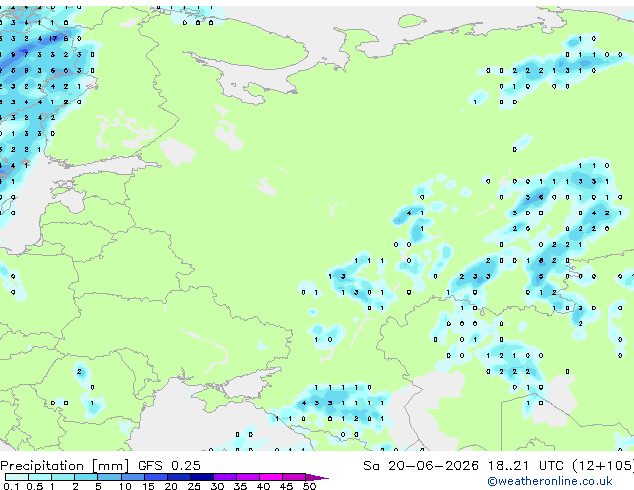Select the 45–50 mm legend swatch

tap(294, 477)
